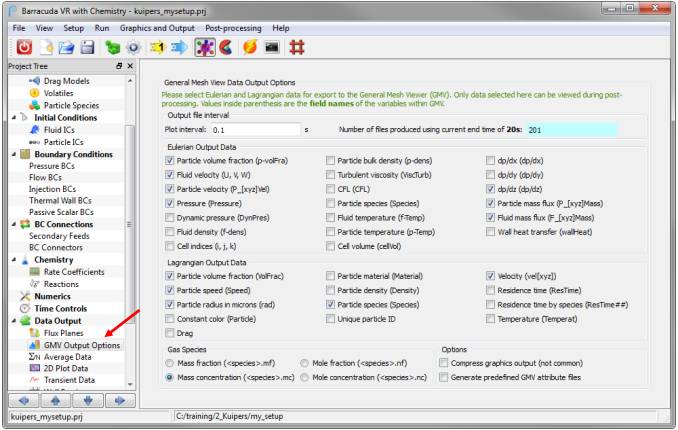Open the Run menu
Viewport: 678px width, 430px height.
point(102,28)
